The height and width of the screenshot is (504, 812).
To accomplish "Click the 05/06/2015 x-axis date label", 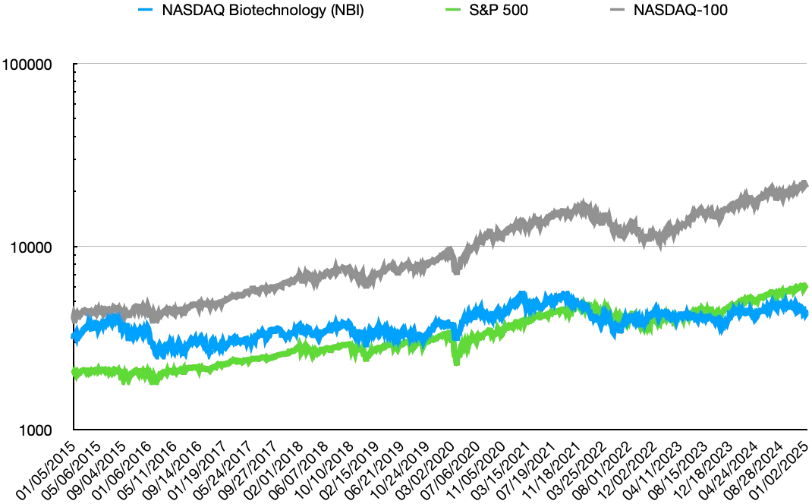I will [72, 471].
